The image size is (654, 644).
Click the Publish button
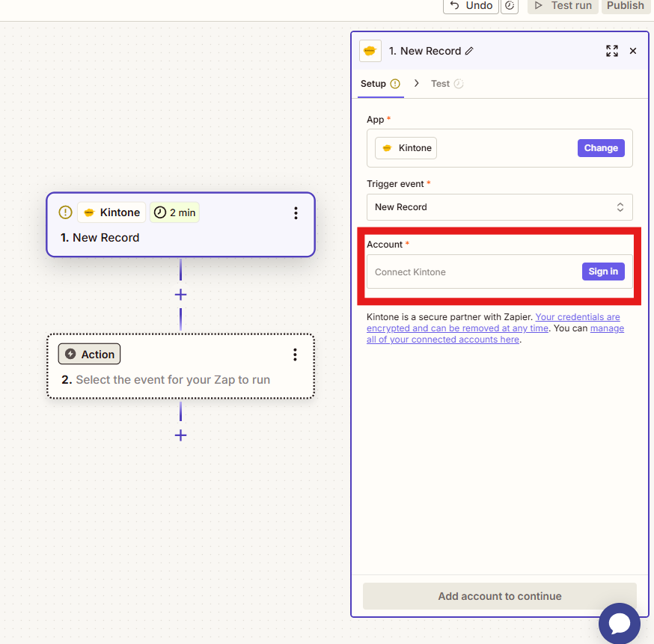pyautogui.click(x=626, y=6)
